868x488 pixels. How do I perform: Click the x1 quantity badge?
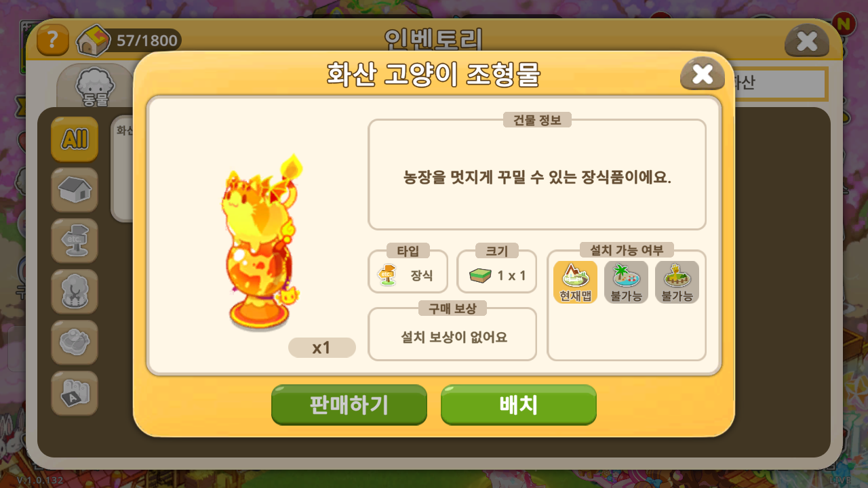pos(322,348)
